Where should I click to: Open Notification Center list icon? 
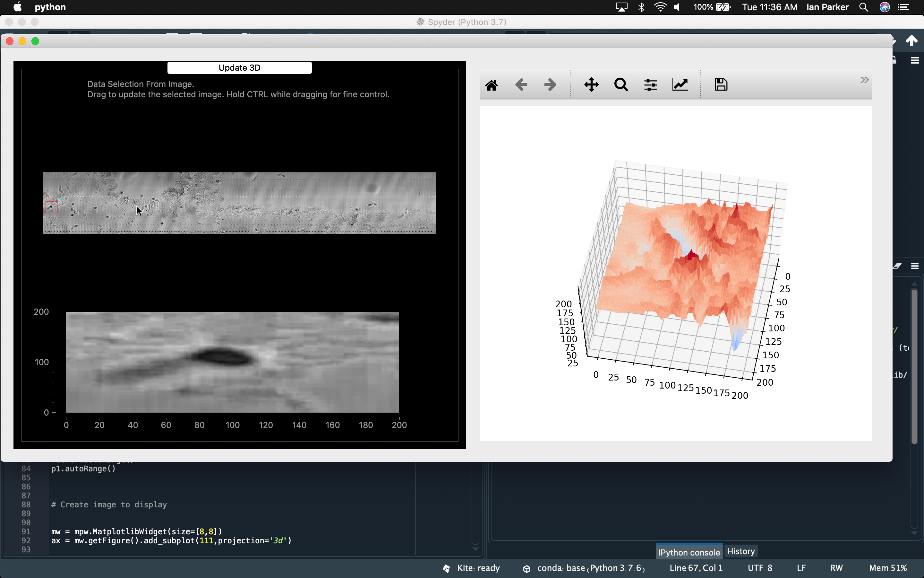point(903,7)
